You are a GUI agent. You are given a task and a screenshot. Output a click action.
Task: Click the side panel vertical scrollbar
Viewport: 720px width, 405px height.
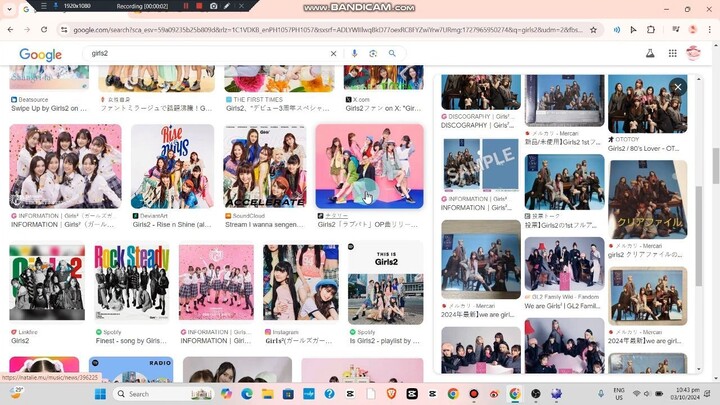699,236
